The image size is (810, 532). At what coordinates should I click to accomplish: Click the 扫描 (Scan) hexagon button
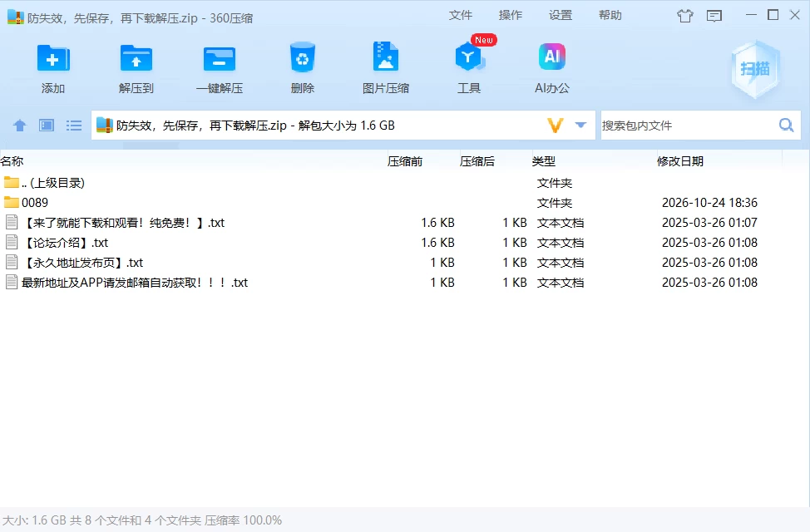[x=755, y=69]
